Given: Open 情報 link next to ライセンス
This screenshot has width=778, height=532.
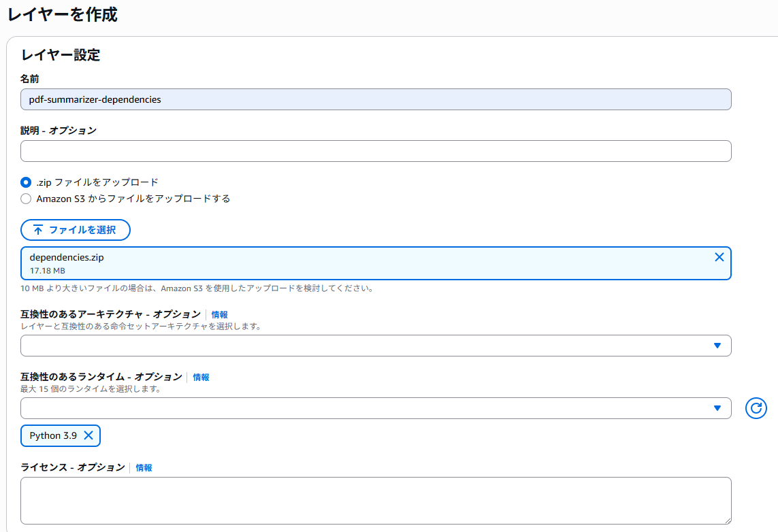Looking at the screenshot, I should tap(144, 468).
